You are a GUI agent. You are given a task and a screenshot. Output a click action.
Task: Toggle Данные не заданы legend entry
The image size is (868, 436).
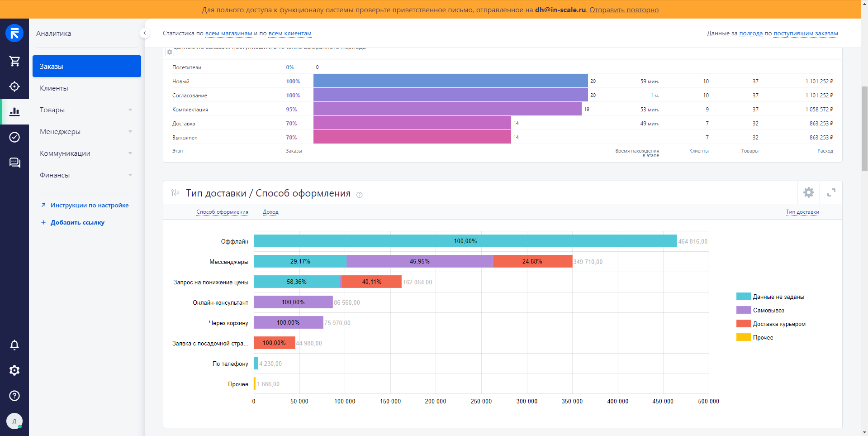coord(770,297)
